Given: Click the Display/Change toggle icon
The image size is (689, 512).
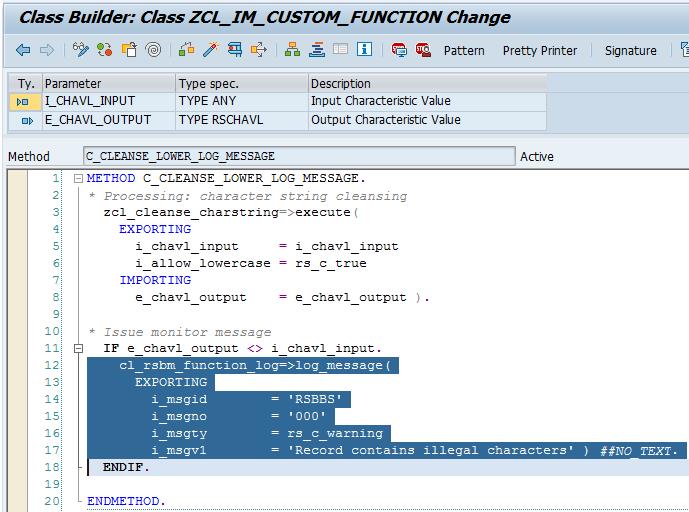Looking at the screenshot, I should [80, 50].
